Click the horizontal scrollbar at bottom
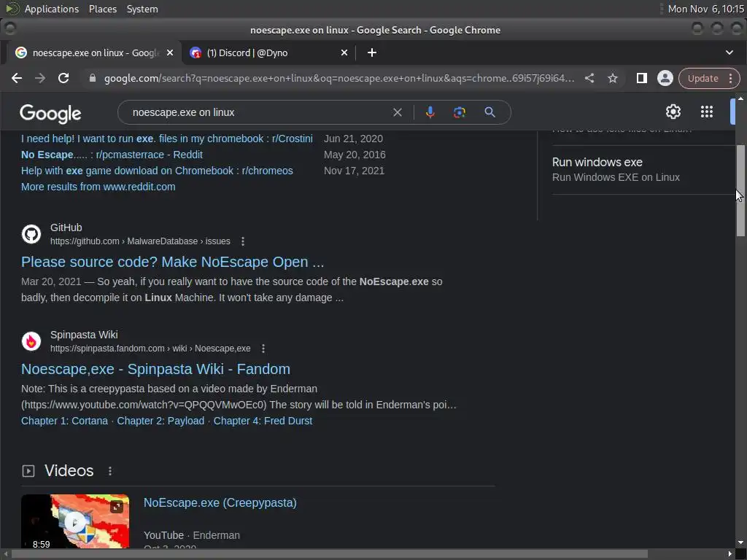Image resolution: width=747 pixels, height=560 pixels. (329, 554)
